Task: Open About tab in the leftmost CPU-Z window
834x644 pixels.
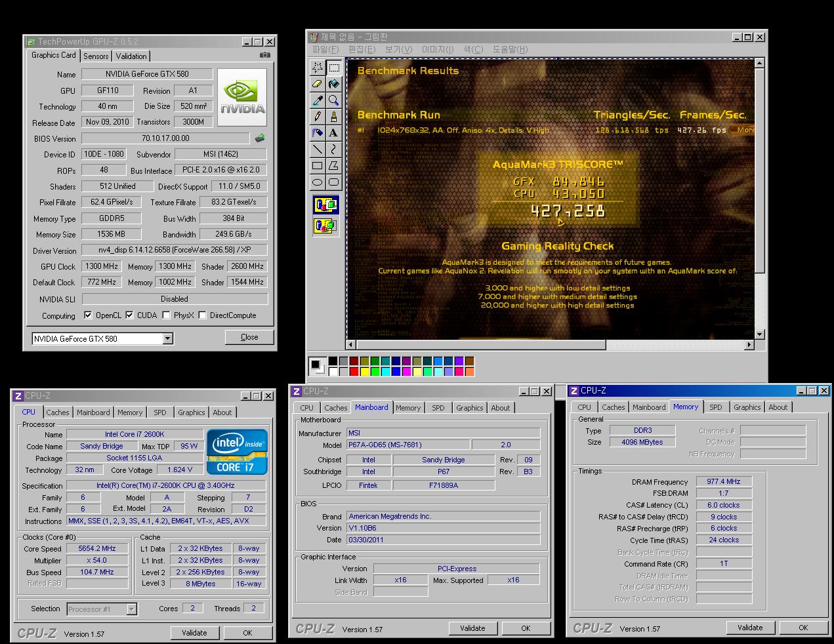Action: (222, 413)
